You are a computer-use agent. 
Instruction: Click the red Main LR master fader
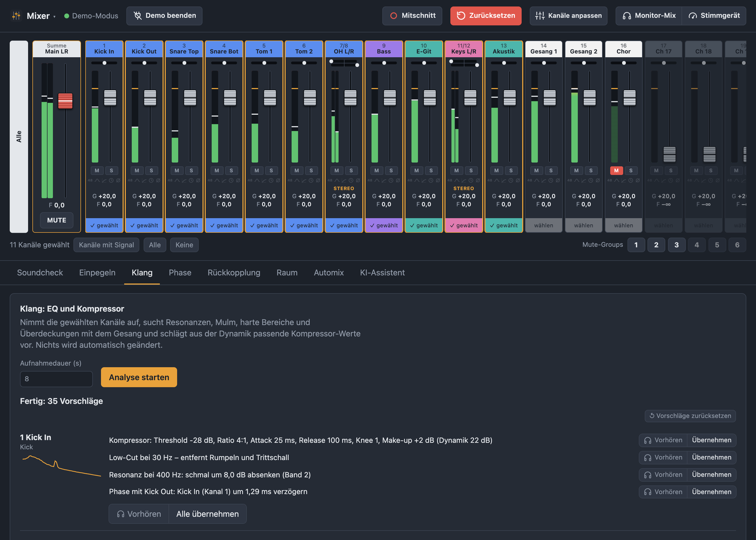click(x=65, y=101)
